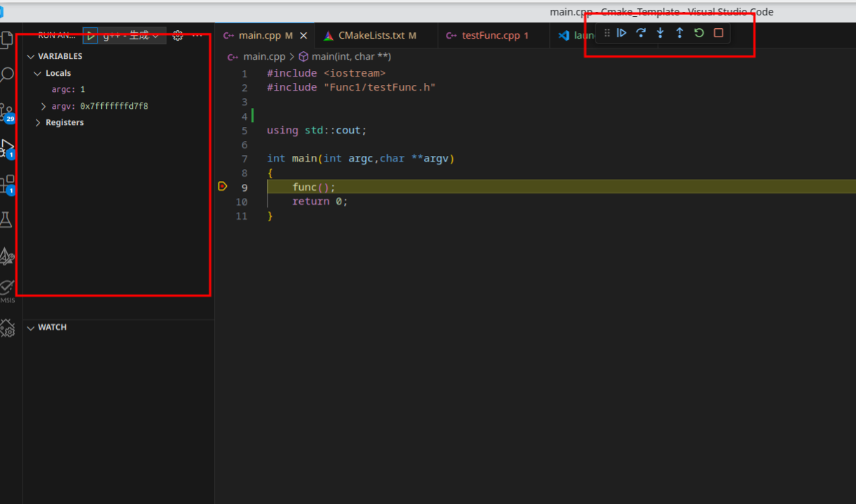Open launch.json via the gear icon

[178, 35]
